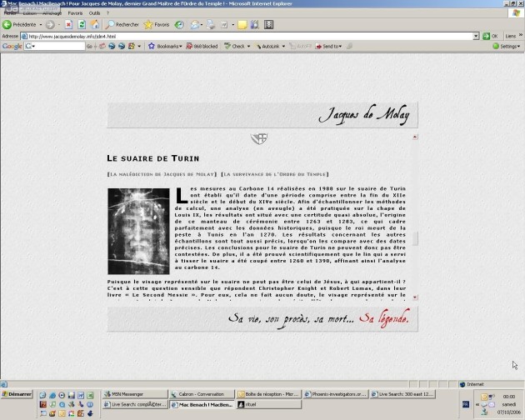The height and width of the screenshot is (420, 525).
Task: Click the History globe icon in toolbar
Action: 179,25
